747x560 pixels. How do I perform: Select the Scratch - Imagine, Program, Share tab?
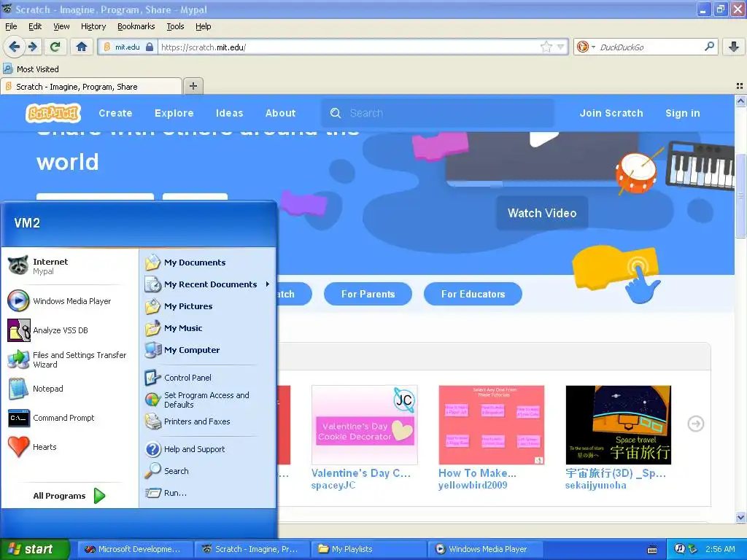[x=91, y=87]
